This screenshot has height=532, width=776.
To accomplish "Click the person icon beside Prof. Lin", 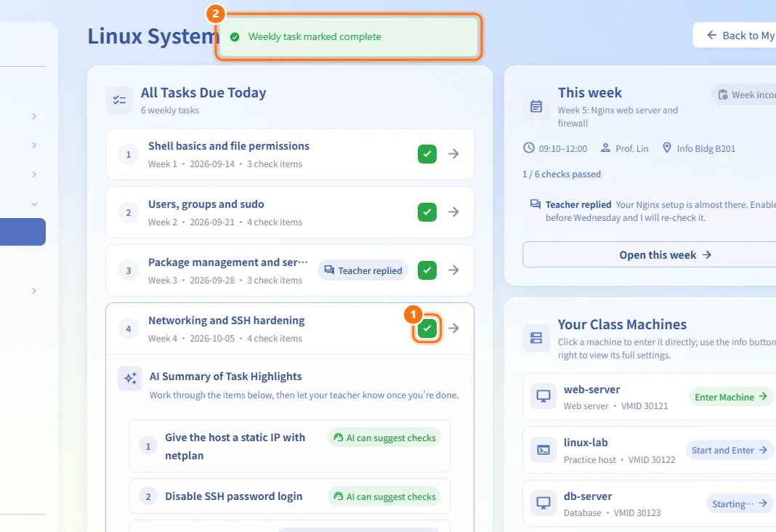I will coord(605,148).
